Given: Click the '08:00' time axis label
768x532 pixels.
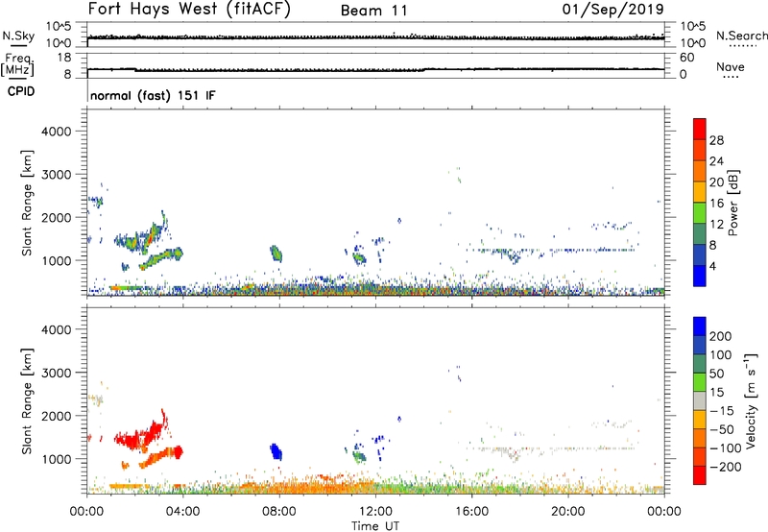Looking at the screenshot, I should (x=279, y=512).
